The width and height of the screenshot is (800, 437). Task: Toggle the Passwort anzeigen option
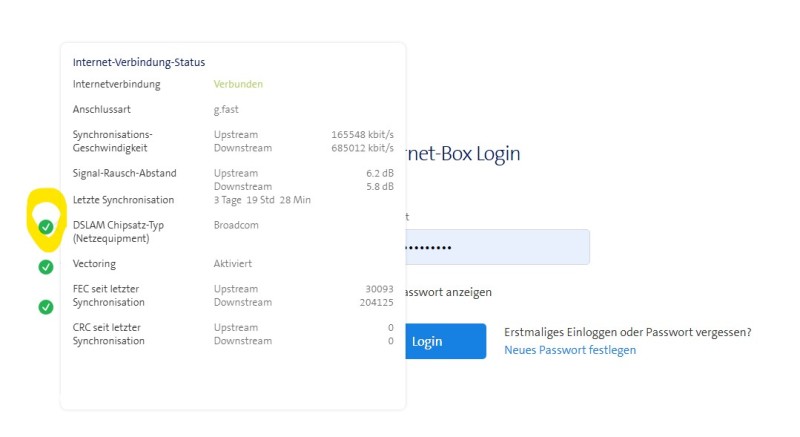pos(448,292)
